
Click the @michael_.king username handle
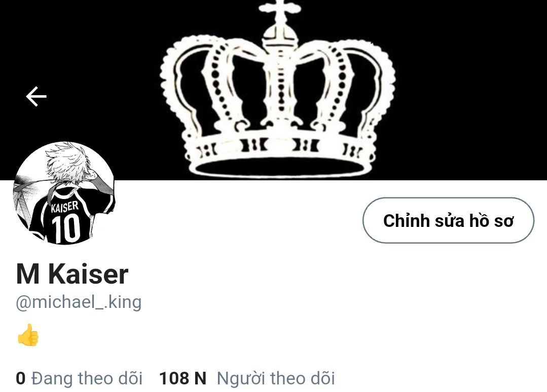(x=79, y=302)
